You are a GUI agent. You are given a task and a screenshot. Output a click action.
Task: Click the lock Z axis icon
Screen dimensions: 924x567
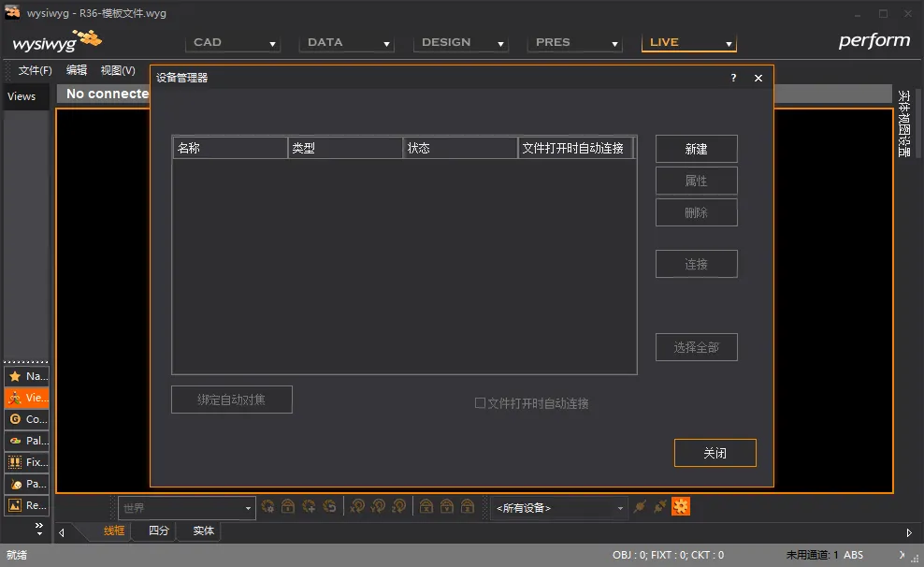pyautogui.click(x=468, y=506)
